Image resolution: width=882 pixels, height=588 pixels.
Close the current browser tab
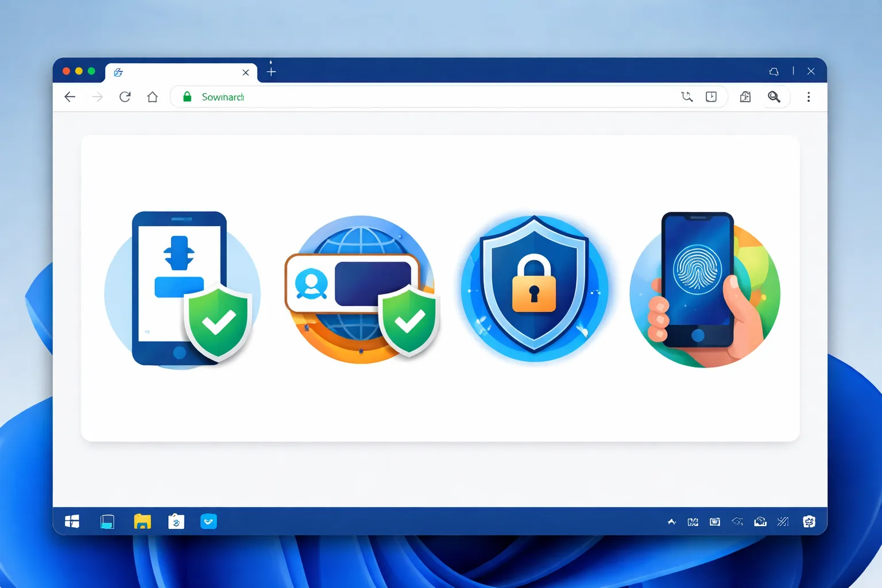click(246, 72)
